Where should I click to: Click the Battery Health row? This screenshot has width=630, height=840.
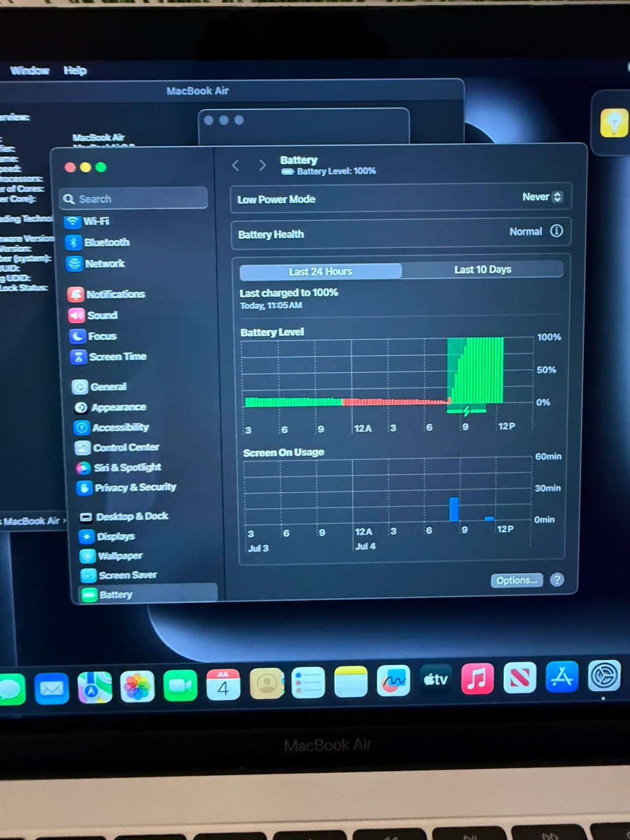[x=401, y=233]
